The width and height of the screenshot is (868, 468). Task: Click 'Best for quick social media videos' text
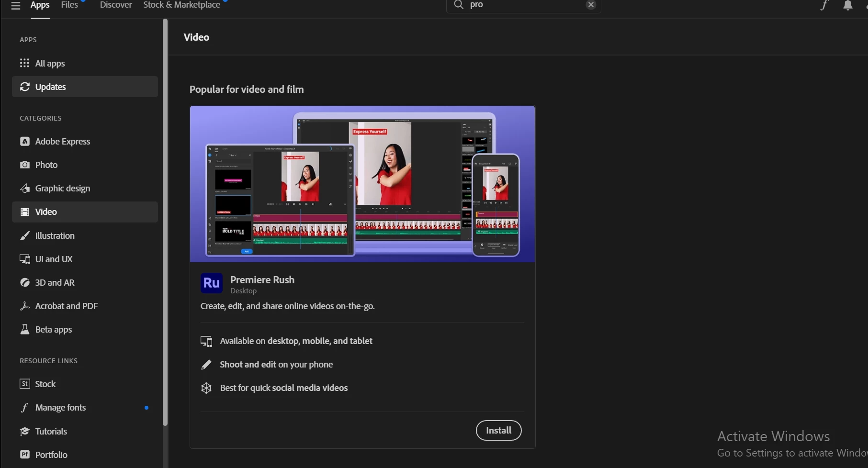(x=284, y=388)
